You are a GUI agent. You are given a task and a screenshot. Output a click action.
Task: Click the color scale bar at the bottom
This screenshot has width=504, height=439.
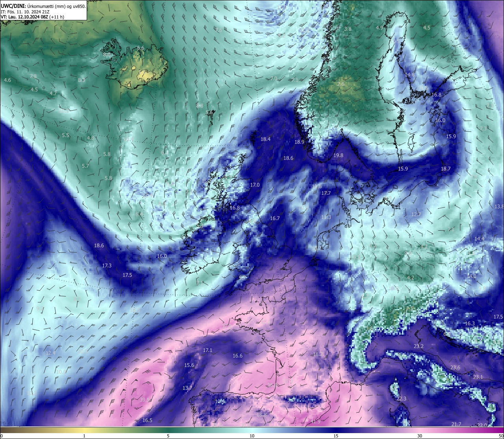(252, 430)
